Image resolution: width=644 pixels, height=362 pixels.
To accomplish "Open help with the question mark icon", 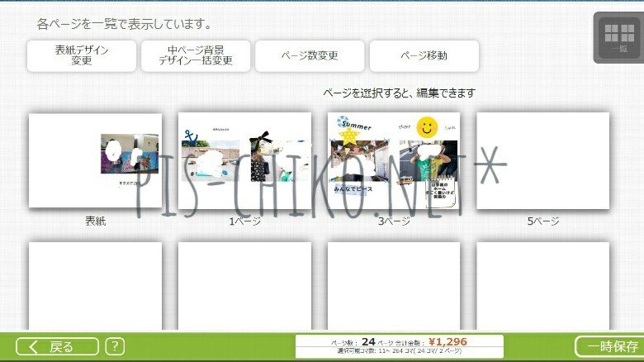I will point(116,346).
